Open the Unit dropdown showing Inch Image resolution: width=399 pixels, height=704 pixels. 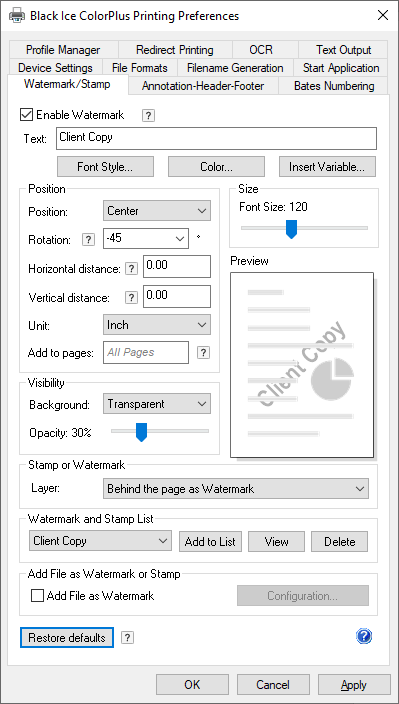point(157,325)
